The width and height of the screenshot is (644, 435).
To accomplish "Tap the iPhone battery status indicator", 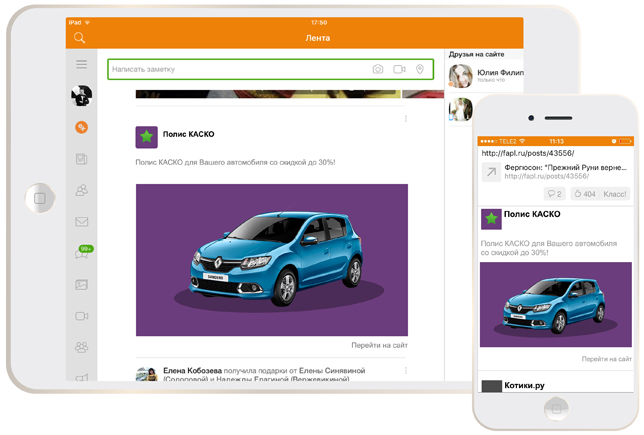I will pos(626,141).
